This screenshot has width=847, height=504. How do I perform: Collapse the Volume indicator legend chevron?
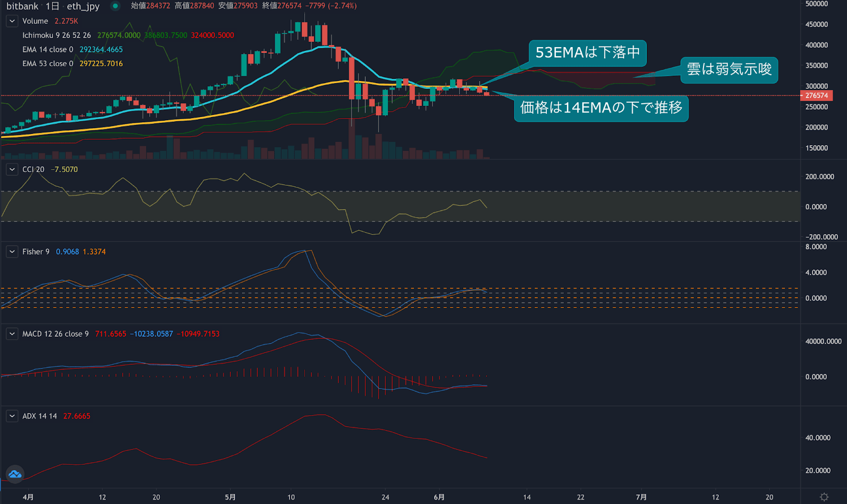pos(12,21)
